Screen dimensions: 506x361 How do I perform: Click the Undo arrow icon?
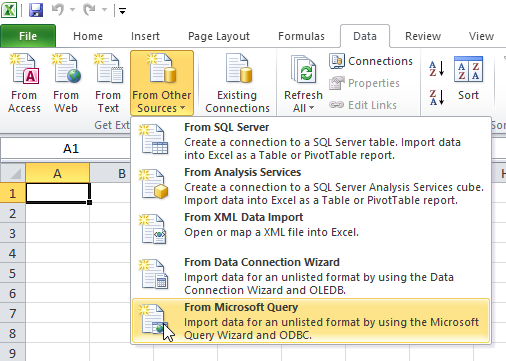58,10
